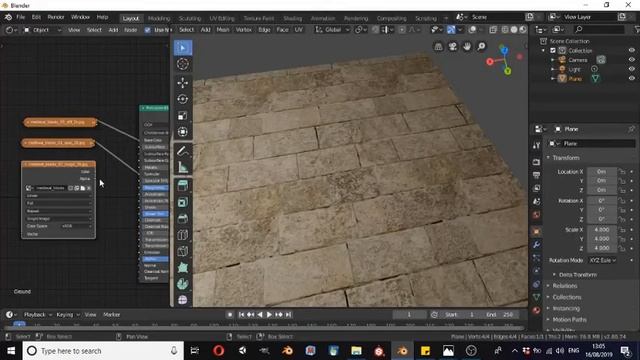Open the Global transform orientation dropdown

click(x=333, y=30)
